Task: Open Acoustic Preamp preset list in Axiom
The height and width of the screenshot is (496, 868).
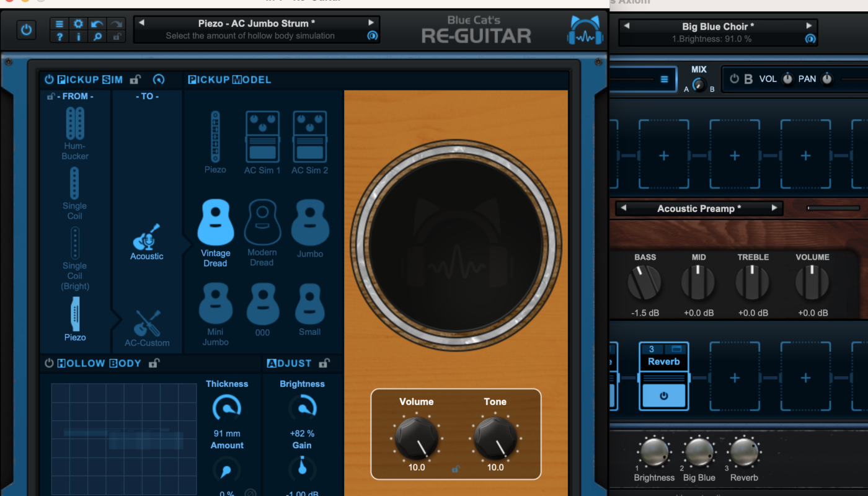Action: point(699,209)
